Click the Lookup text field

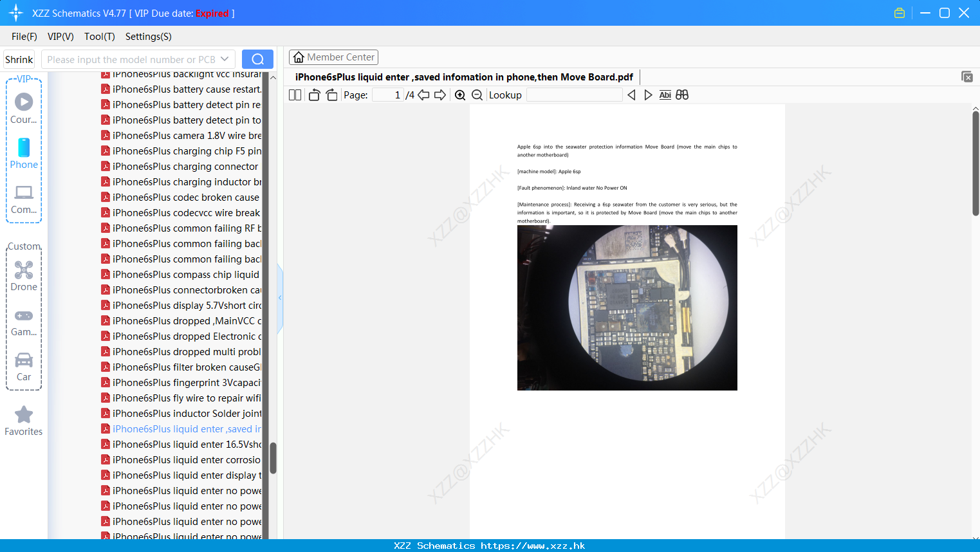[574, 95]
